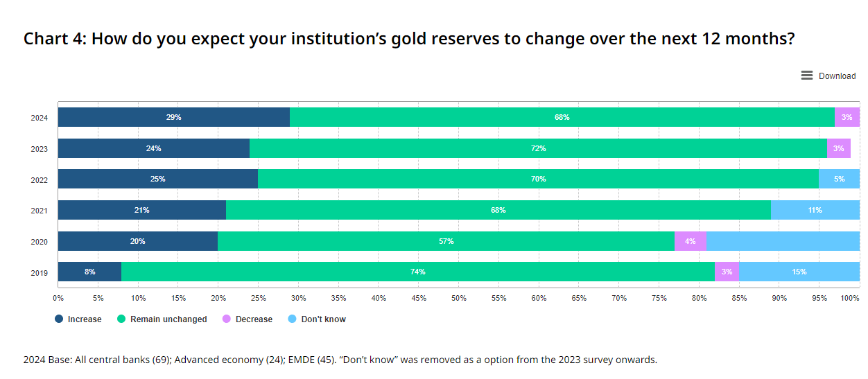Image resolution: width=868 pixels, height=379 pixels.
Task: Click the green Remain unchanged legend dot
Action: pos(121,319)
